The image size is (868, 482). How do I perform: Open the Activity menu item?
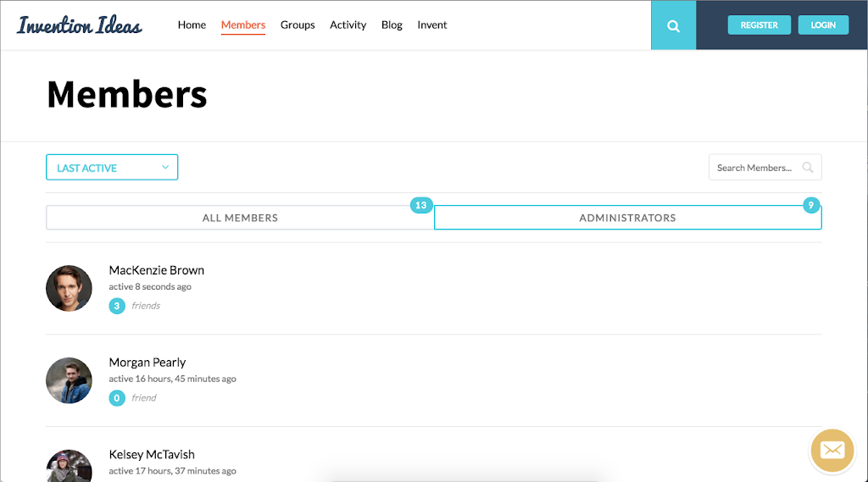pyautogui.click(x=348, y=25)
